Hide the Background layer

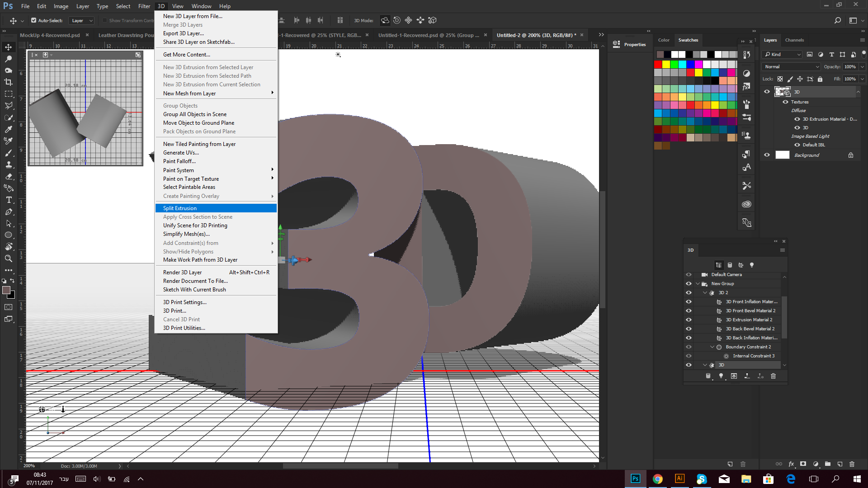(x=767, y=155)
